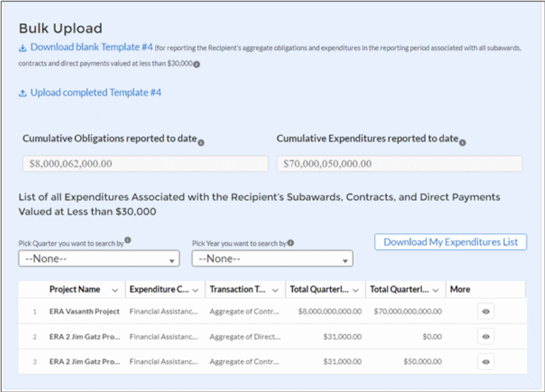Click eye icon in table row 3
Screen dimensions: 545x392
[x=485, y=362]
